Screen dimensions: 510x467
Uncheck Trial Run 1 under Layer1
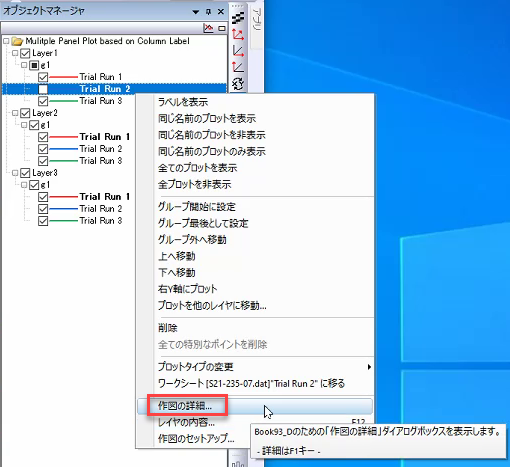pyautogui.click(x=43, y=77)
